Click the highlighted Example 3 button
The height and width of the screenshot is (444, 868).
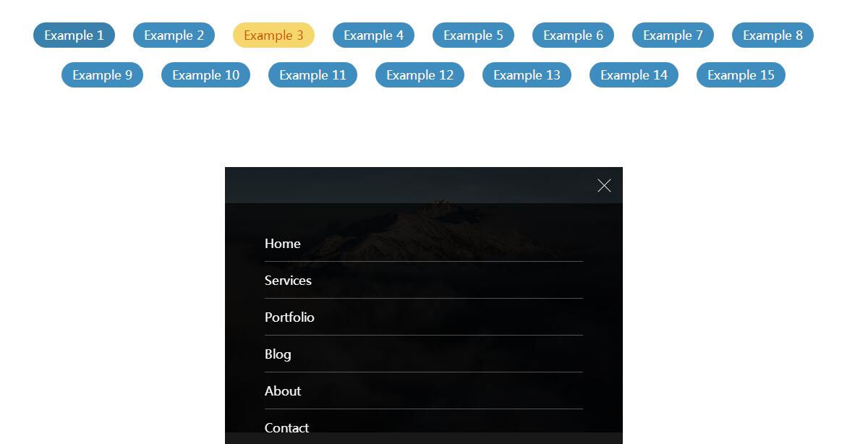pyautogui.click(x=273, y=35)
